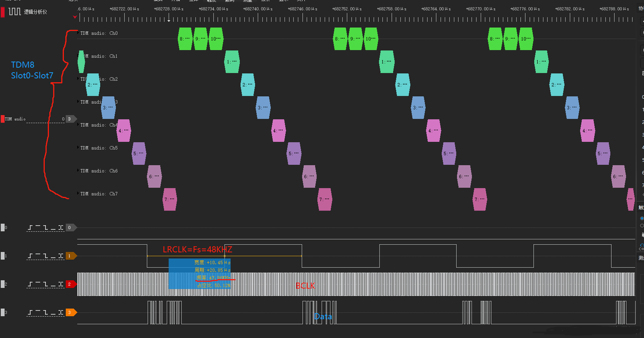Click the red triangle marker beside the ruler
The image size is (644, 338).
point(75,17)
